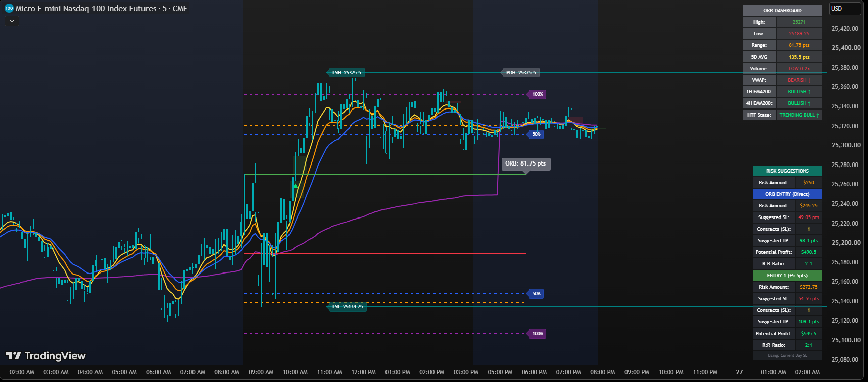Viewport: 868px width, 382px height.
Task: Click the RISK SUGGESTIONS table header
Action: pyautogui.click(x=787, y=171)
